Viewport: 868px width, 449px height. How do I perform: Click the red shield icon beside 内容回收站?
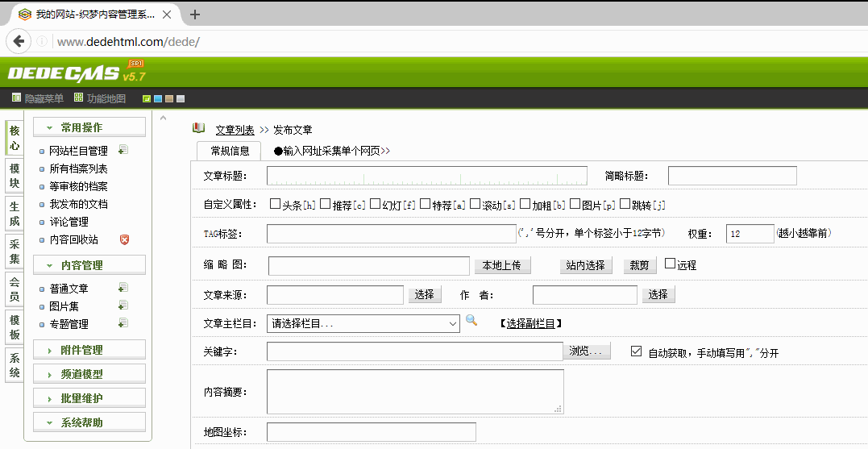click(125, 239)
